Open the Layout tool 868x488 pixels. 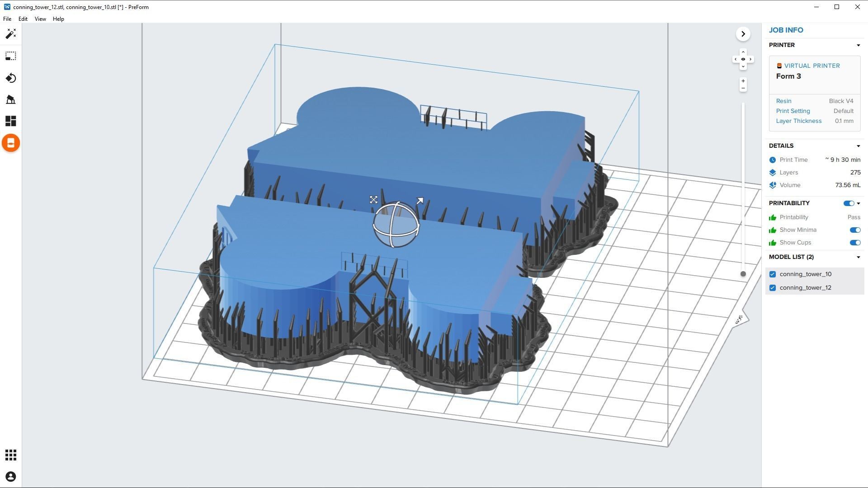11,121
